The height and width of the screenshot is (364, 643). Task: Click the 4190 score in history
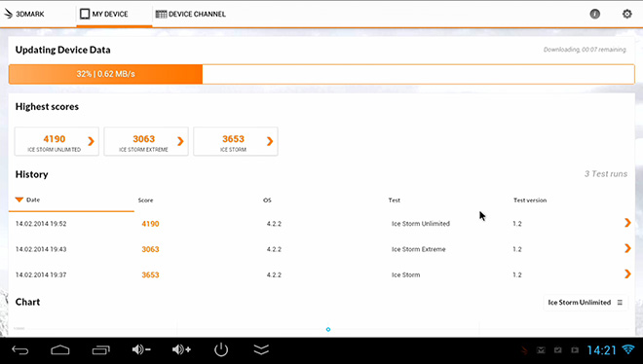150,224
